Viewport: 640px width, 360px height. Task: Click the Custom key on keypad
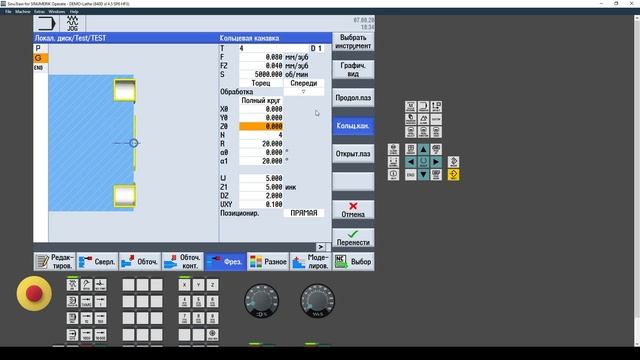coord(436,119)
